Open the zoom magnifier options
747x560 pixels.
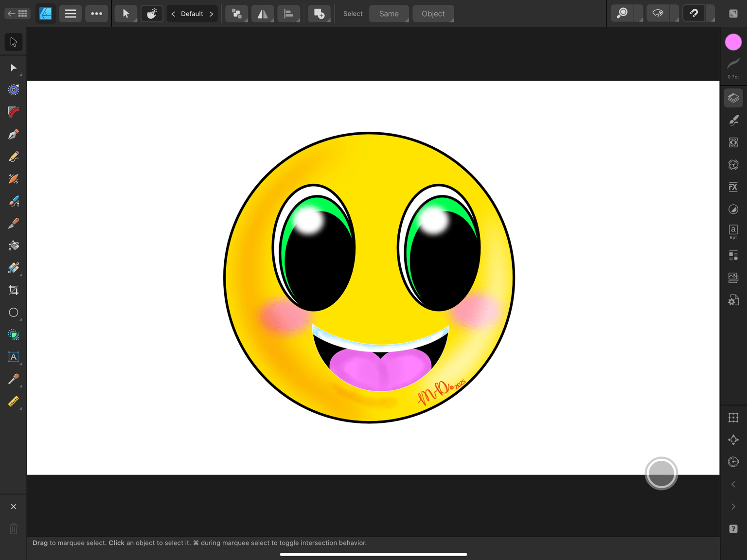[622, 14]
